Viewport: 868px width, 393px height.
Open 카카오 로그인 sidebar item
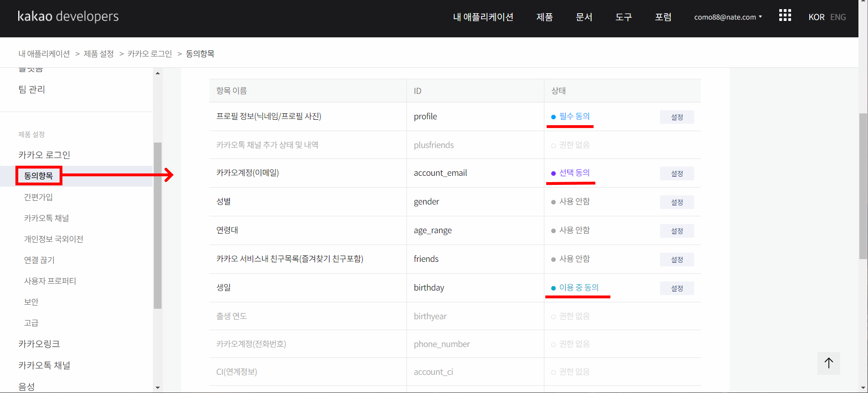(x=44, y=155)
